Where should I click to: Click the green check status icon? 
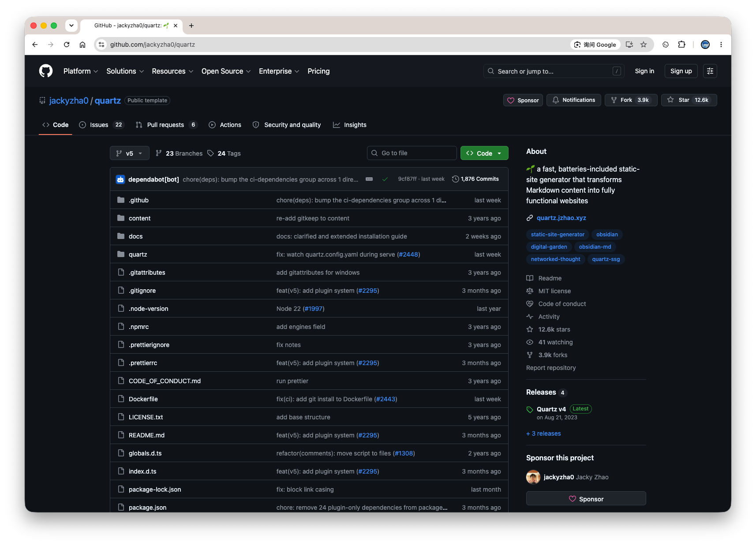tap(385, 179)
